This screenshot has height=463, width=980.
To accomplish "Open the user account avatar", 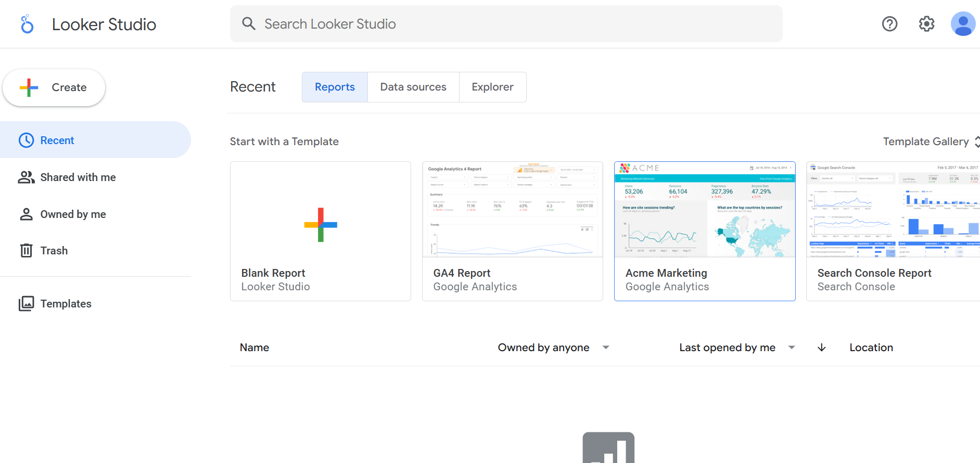I will click(963, 24).
